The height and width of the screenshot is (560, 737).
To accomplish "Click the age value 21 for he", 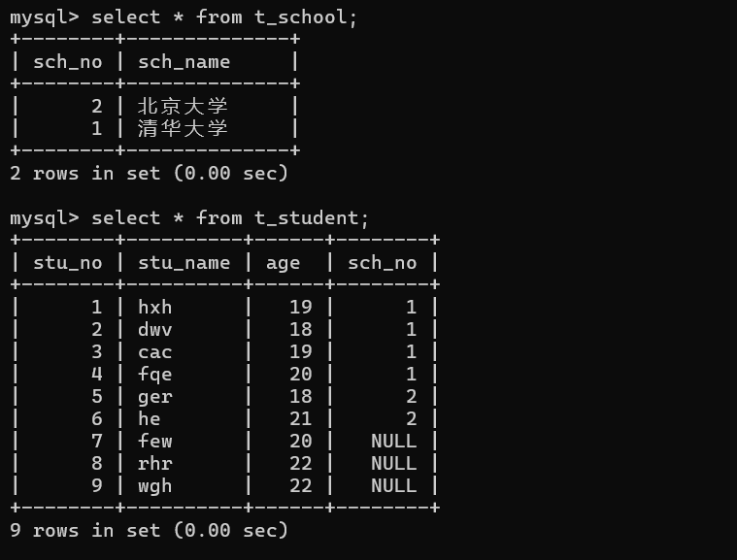I will point(300,418).
